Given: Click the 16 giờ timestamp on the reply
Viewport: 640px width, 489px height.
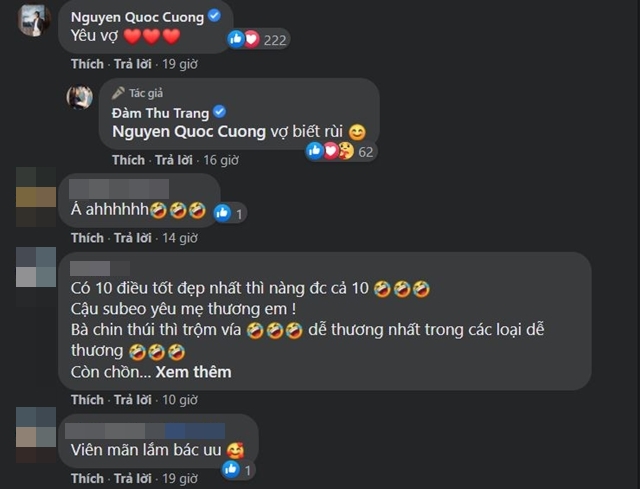Looking at the screenshot, I should (x=221, y=160).
